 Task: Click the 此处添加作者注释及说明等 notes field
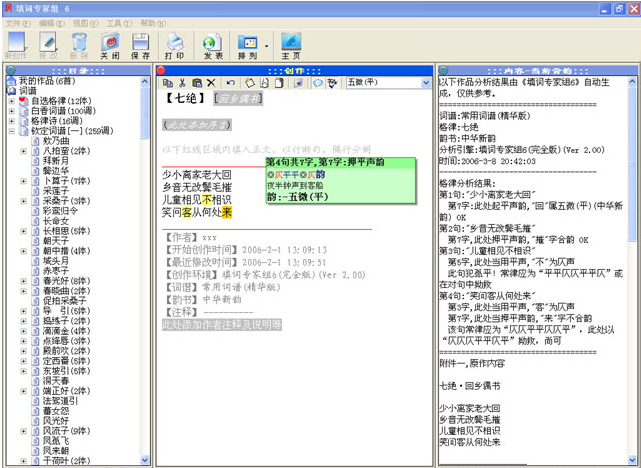pyautogui.click(x=222, y=325)
